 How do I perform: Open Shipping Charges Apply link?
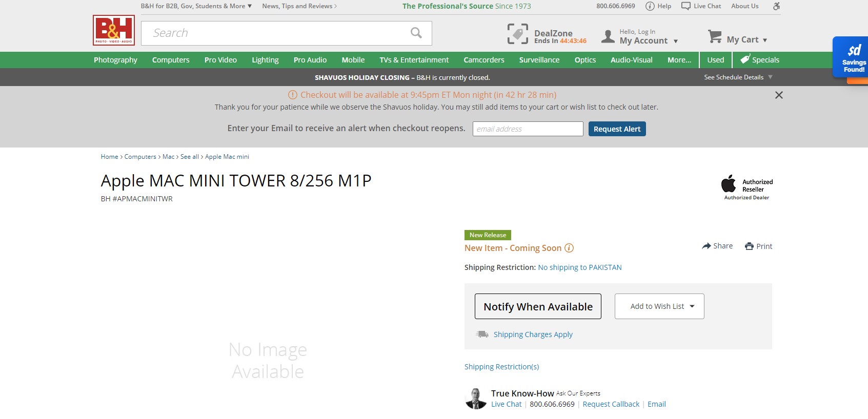[533, 334]
